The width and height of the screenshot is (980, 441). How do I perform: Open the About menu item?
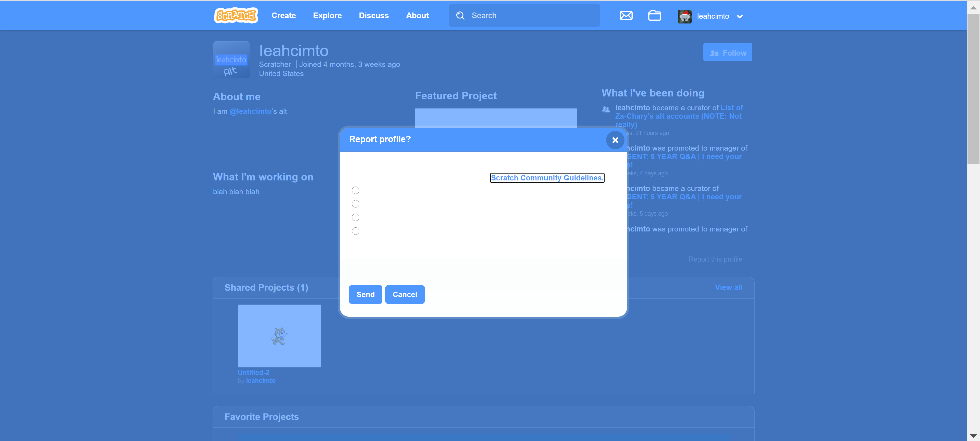(x=417, y=16)
